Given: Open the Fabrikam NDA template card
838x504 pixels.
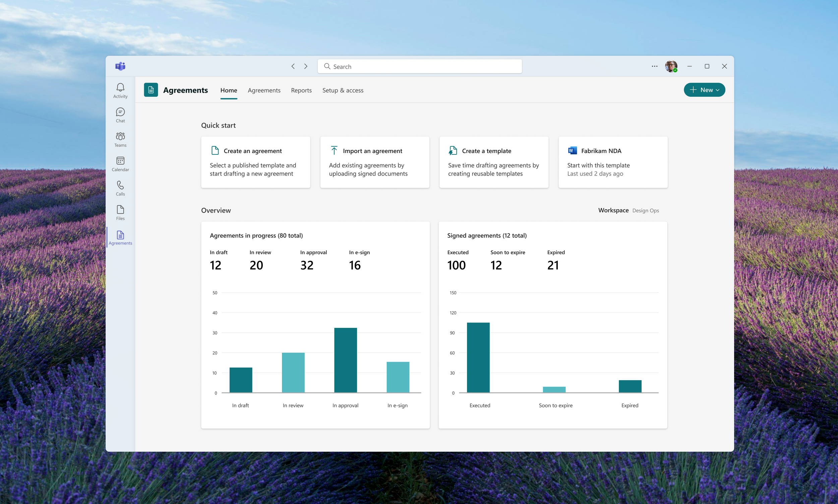Looking at the screenshot, I should pyautogui.click(x=613, y=162).
